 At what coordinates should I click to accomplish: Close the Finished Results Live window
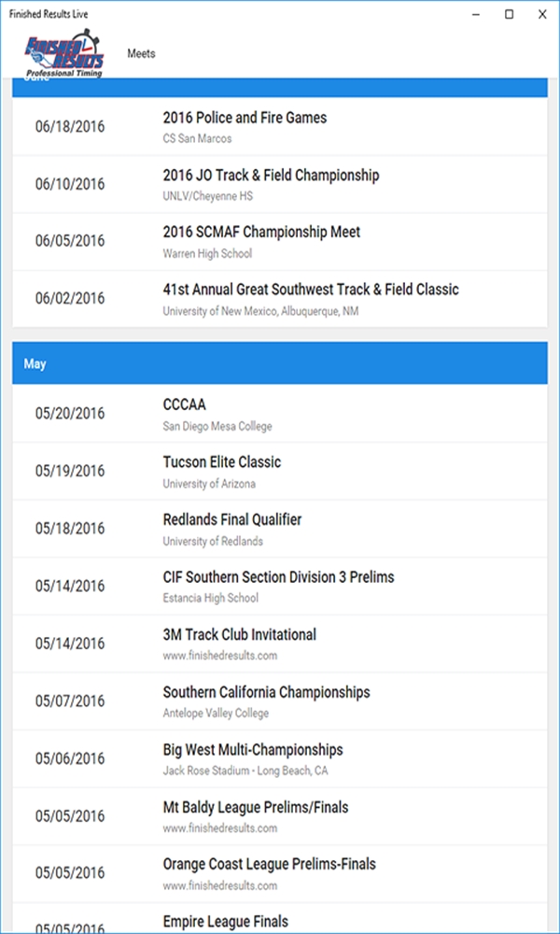click(541, 14)
